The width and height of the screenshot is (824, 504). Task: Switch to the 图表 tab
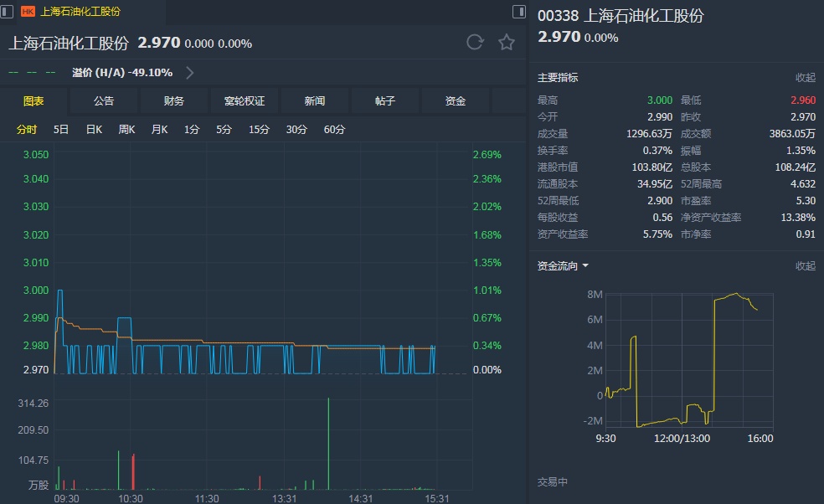(x=33, y=101)
